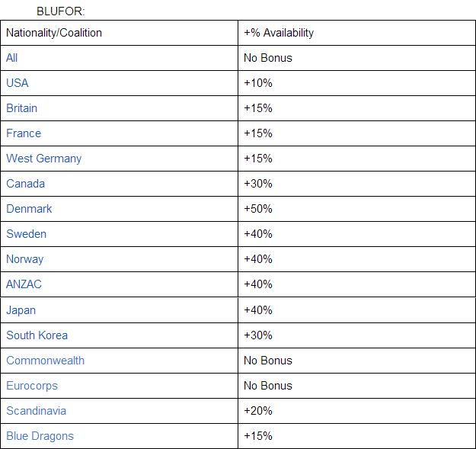Click the BLUFOR heading text
Viewport: 476px width, 449px height.
click(x=60, y=12)
